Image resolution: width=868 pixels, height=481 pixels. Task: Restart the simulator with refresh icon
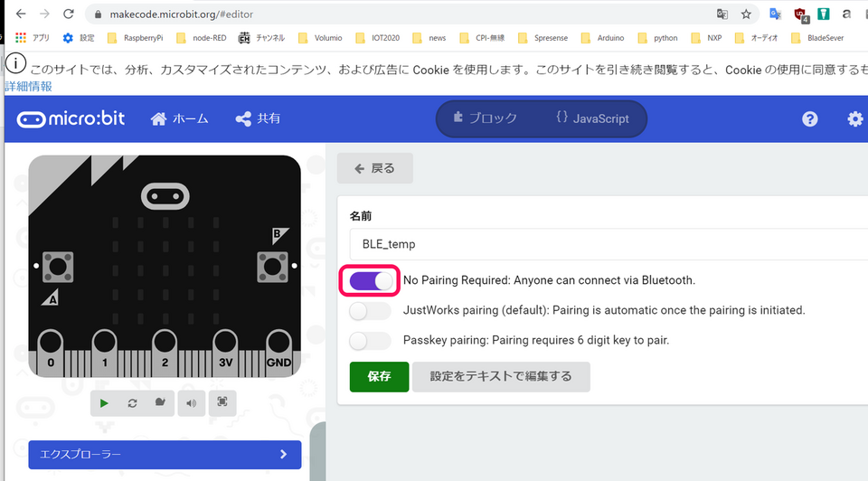[133, 403]
